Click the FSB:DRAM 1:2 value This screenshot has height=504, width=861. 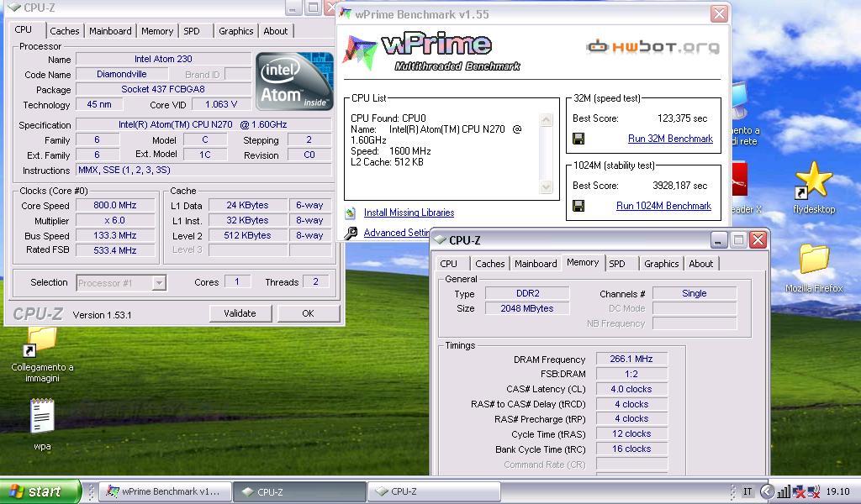click(x=631, y=374)
